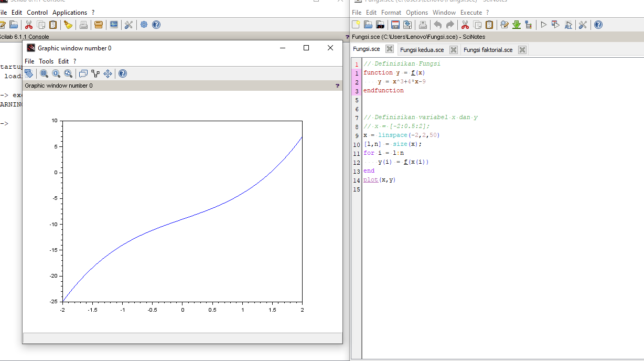Click the open folder icon in console toolbar

(x=14, y=25)
